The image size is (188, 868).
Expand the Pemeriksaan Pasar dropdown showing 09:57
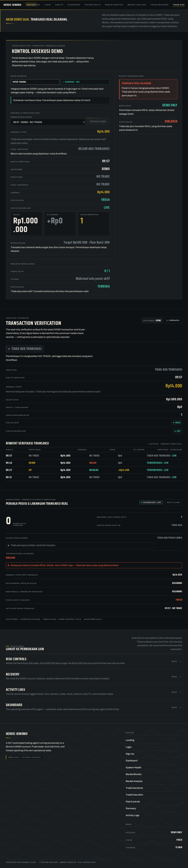click(48, 122)
